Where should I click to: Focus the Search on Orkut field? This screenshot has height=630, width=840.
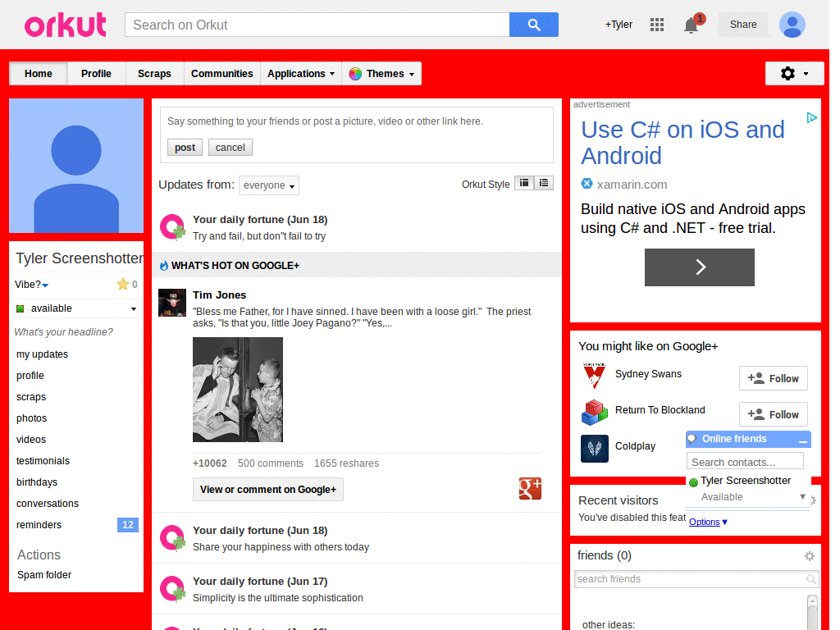click(x=317, y=25)
